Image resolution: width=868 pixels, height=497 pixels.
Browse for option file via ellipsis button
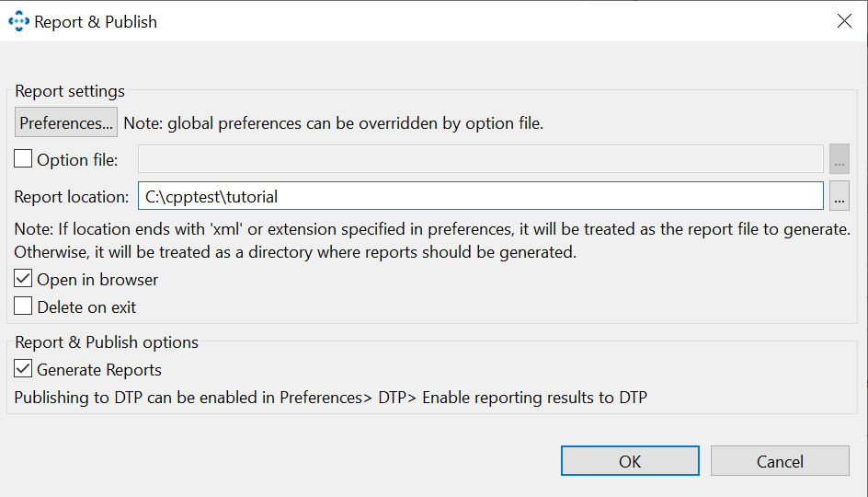tap(839, 159)
